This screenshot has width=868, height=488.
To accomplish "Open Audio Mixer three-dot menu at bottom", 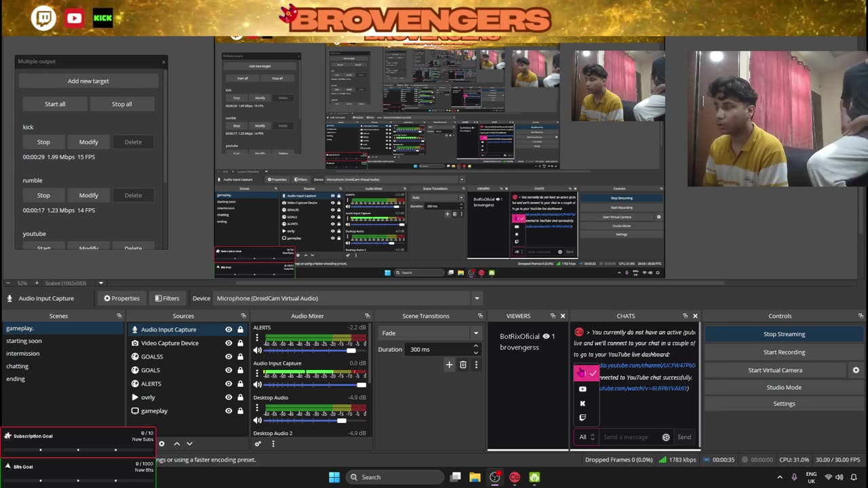I will 273,444.
